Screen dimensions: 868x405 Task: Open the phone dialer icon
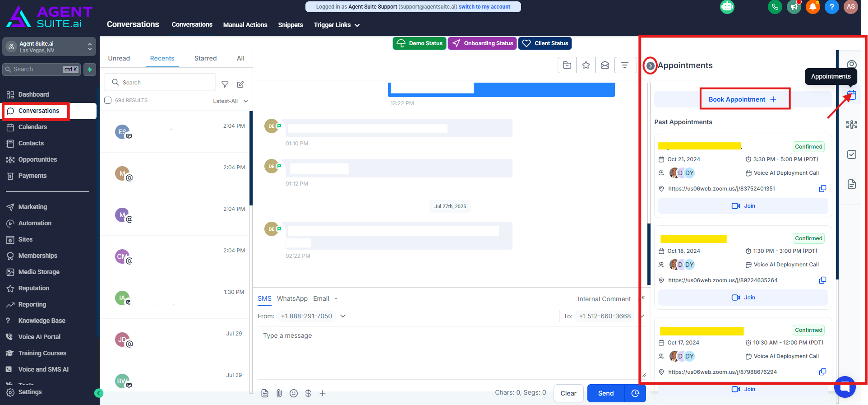(x=775, y=7)
